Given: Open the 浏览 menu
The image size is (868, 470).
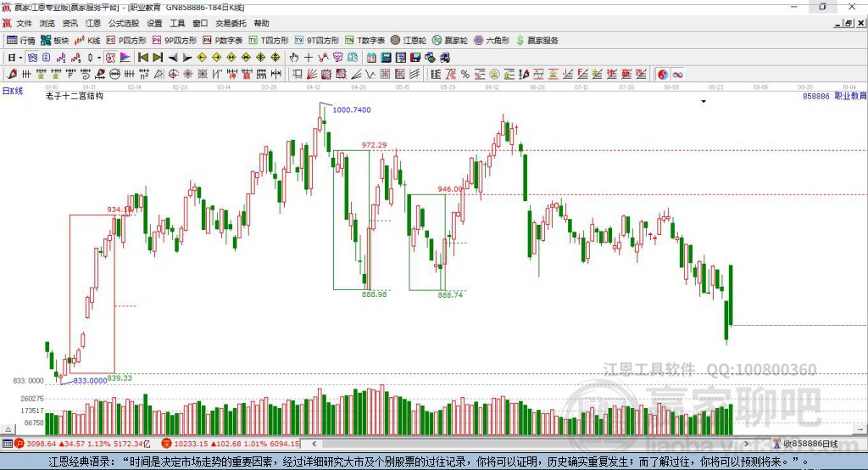Looking at the screenshot, I should pos(47,23).
